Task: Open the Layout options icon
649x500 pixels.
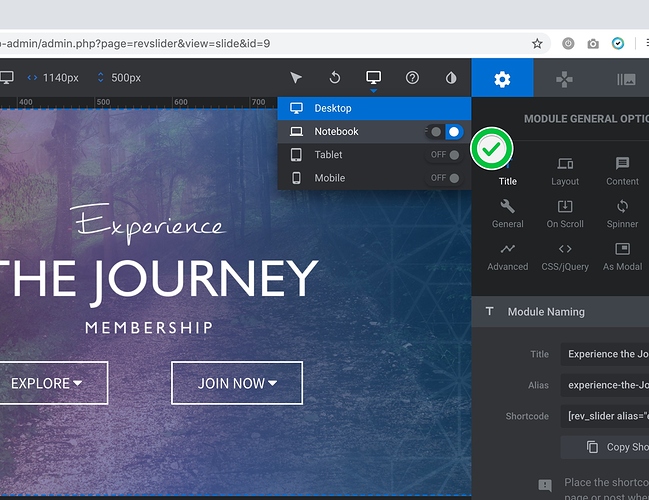Action: click(565, 170)
